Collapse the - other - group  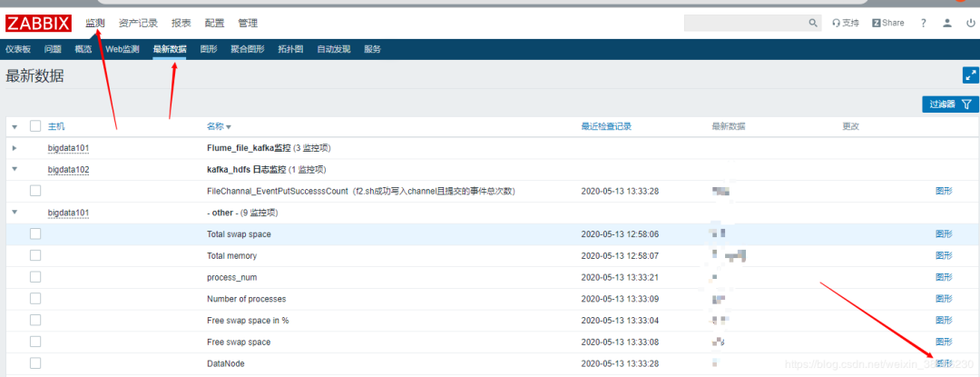pos(15,212)
